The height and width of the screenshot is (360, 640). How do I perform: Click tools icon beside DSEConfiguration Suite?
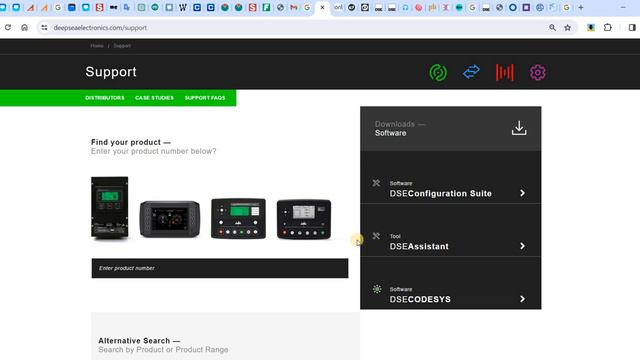[x=376, y=183]
